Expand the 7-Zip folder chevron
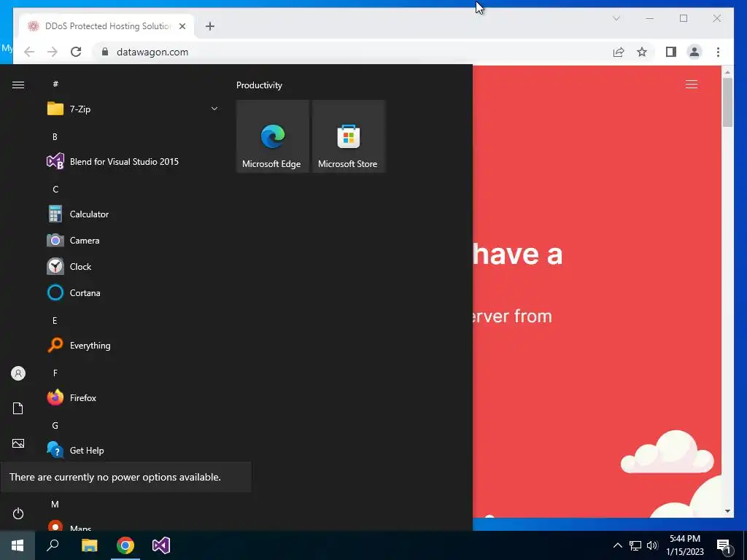The height and width of the screenshot is (560, 747). (x=214, y=109)
